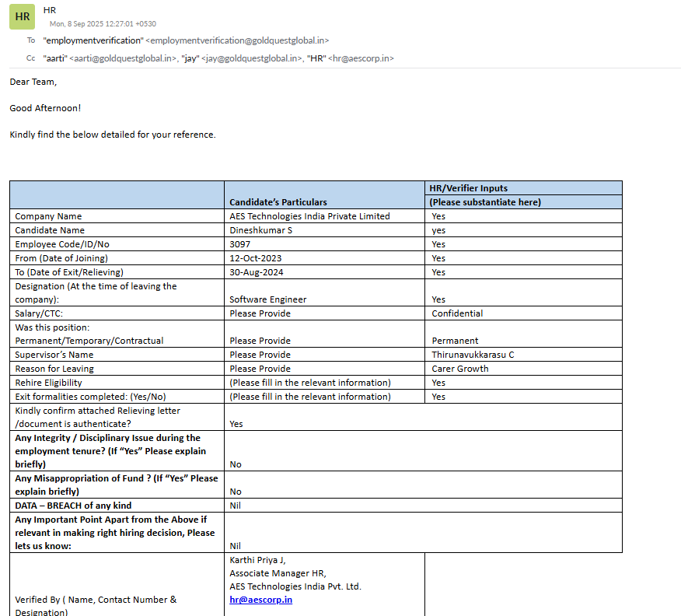Click the sender name HR at top
The height and width of the screenshot is (616, 681).
[50, 11]
